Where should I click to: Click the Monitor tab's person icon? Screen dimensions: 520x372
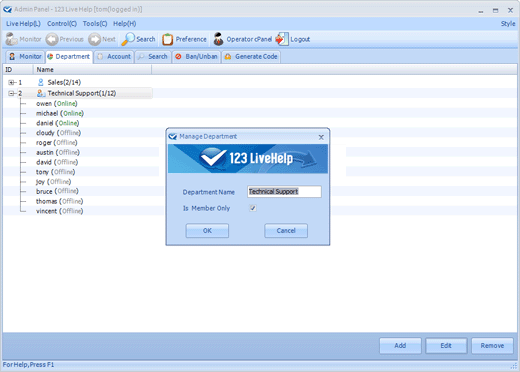pos(12,57)
